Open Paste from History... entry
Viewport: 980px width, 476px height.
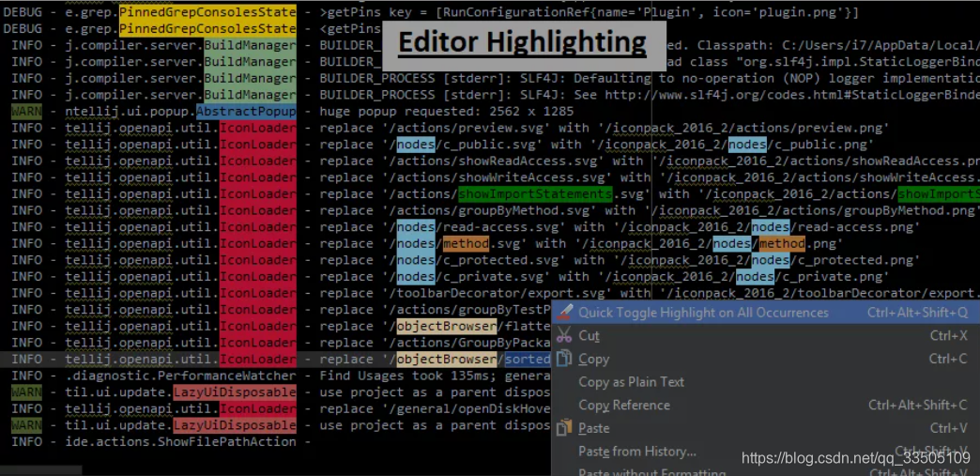pyautogui.click(x=766, y=451)
